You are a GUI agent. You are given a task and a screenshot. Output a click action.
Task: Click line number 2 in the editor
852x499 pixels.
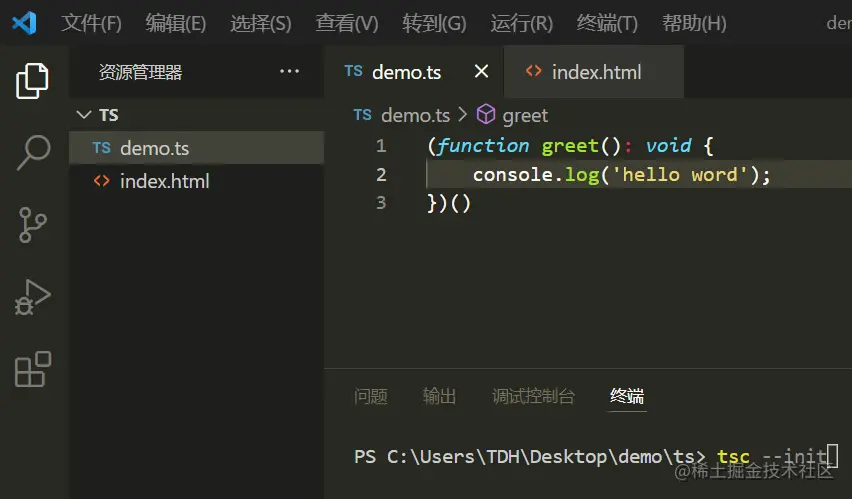pyautogui.click(x=381, y=174)
